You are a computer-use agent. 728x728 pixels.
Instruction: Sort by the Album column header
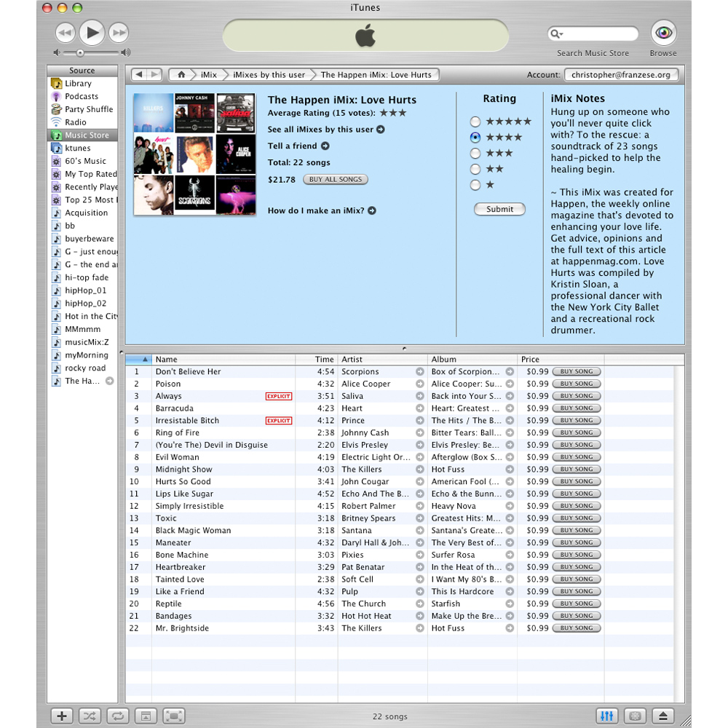click(472, 360)
